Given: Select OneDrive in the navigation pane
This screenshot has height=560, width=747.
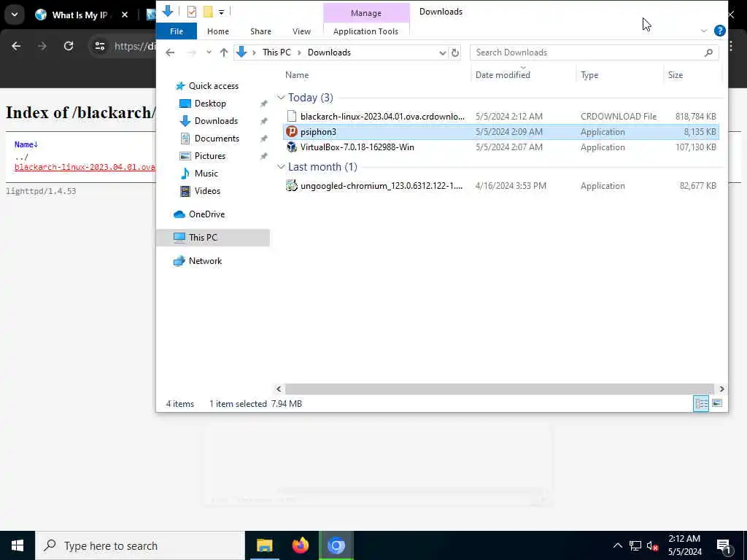Looking at the screenshot, I should coord(206,214).
